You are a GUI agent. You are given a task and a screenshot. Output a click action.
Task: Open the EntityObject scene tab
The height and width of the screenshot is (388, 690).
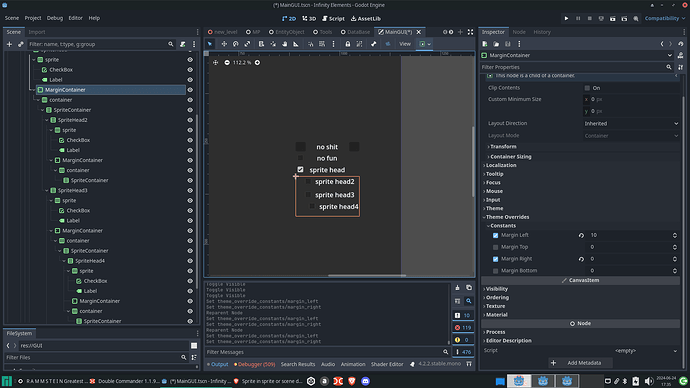click(286, 32)
